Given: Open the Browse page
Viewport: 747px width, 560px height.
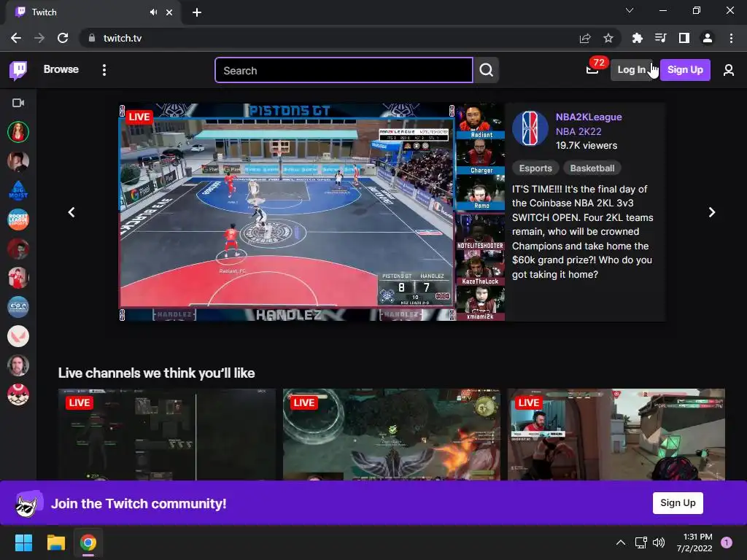Looking at the screenshot, I should pyautogui.click(x=61, y=69).
